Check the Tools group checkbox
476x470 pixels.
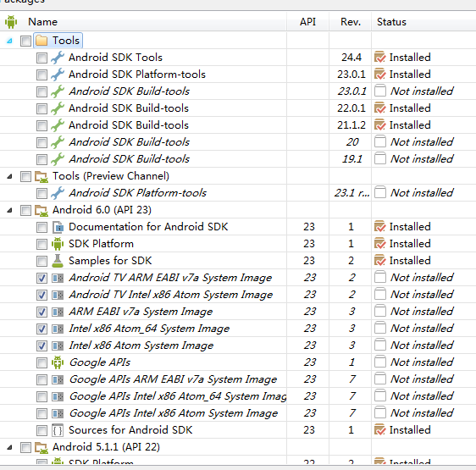[x=25, y=41]
